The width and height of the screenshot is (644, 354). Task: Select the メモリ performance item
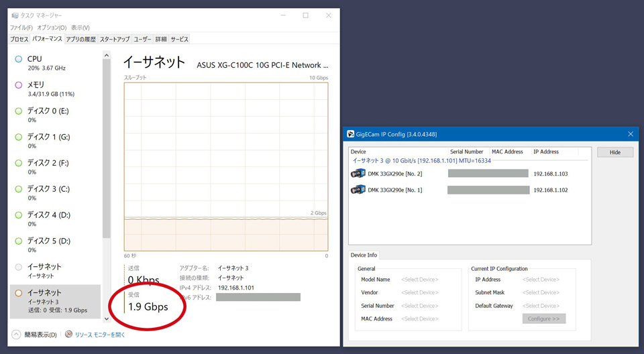(55, 89)
